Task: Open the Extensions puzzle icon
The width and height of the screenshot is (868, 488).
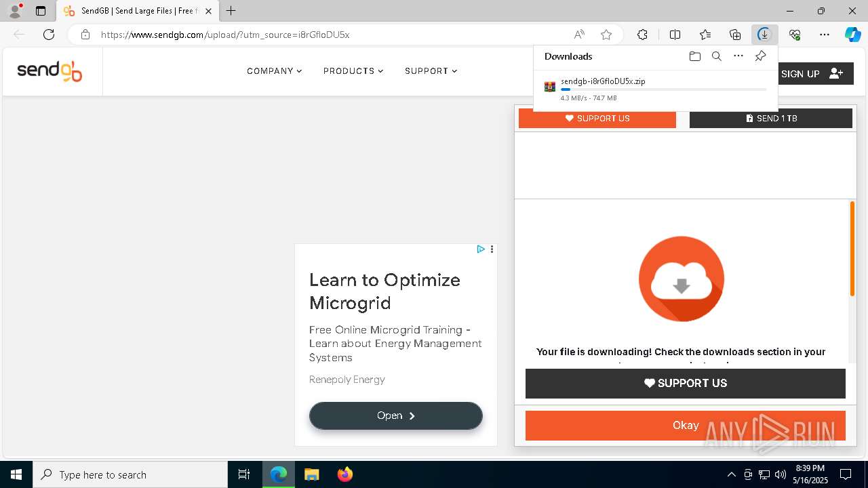Action: (642, 35)
